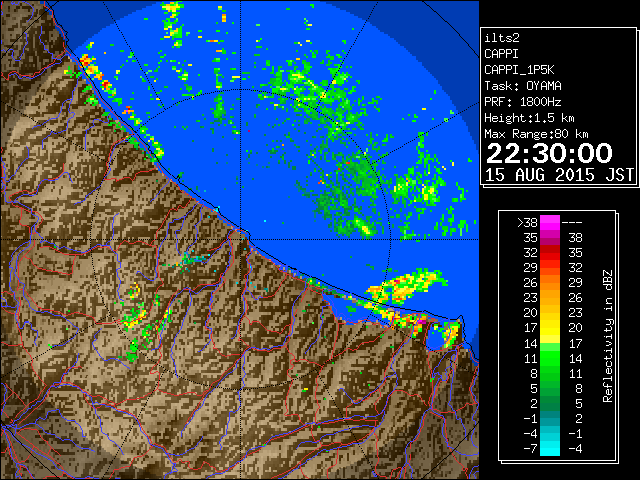Click the '15 AUG 2015 JST' date

(x=559, y=175)
